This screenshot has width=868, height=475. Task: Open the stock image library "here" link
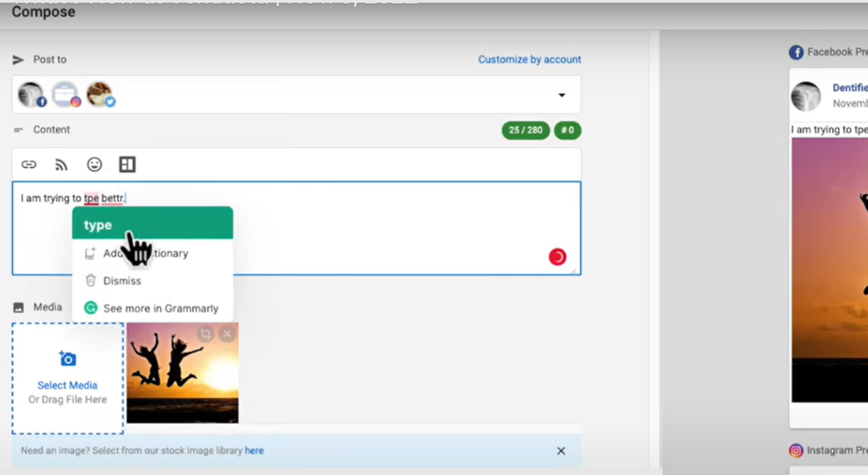pyautogui.click(x=254, y=450)
